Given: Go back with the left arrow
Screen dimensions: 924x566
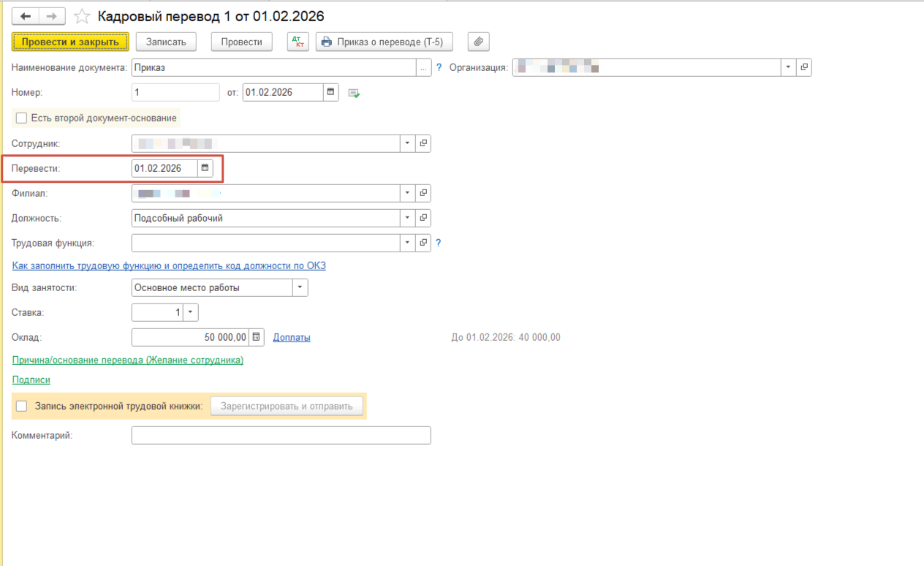Looking at the screenshot, I should coord(26,15).
